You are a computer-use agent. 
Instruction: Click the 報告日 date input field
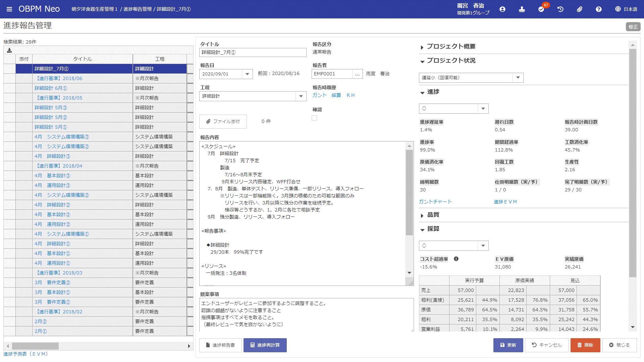pos(226,74)
